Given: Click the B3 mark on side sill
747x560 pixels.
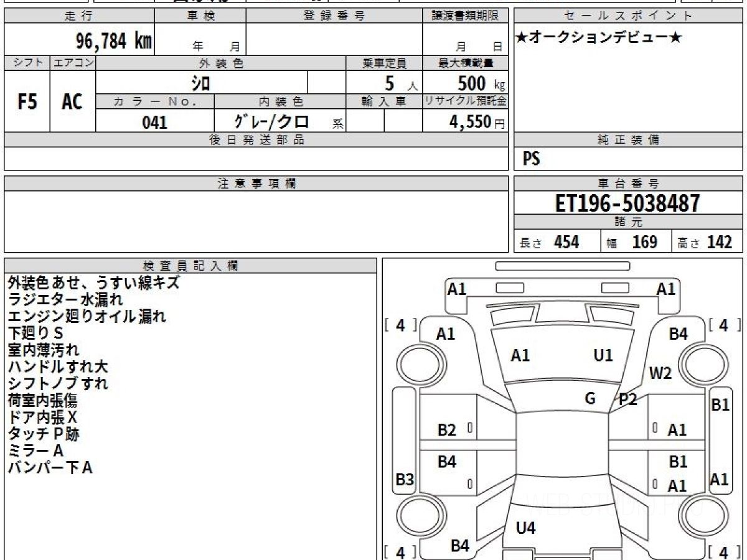Looking at the screenshot, I should pos(405,480).
